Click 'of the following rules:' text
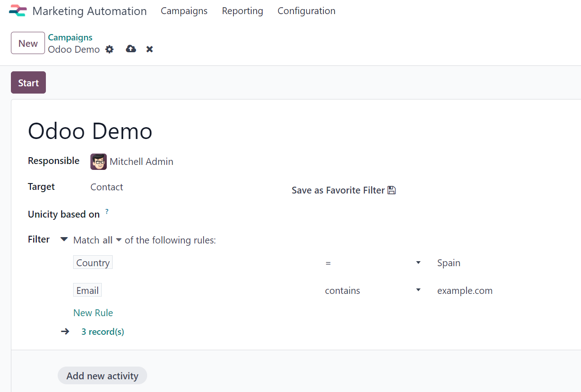Screen dimensions: 581x392 pos(170,240)
